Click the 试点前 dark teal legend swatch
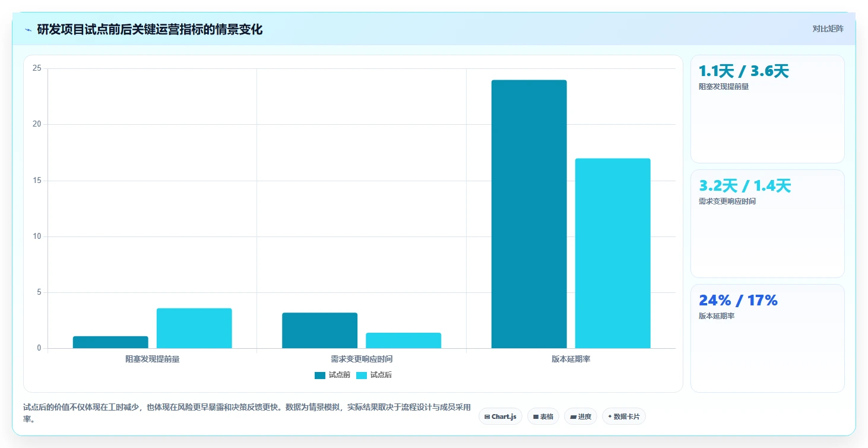Screen dimensions: 868x448 tap(320, 375)
